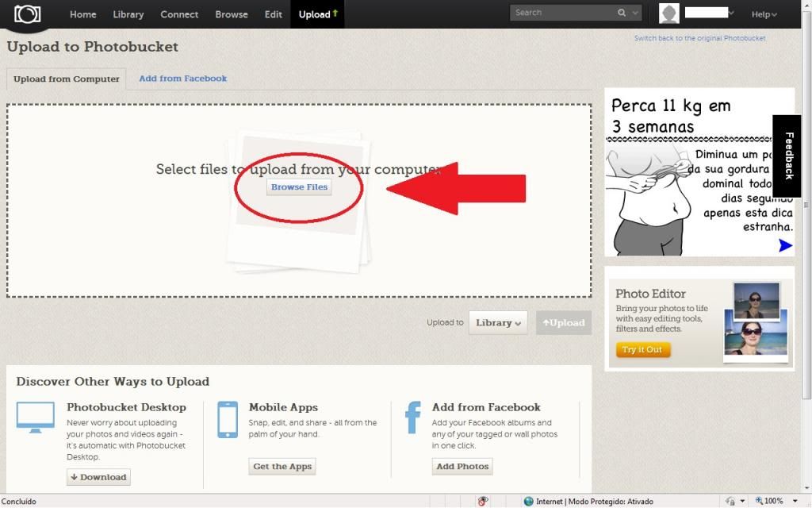Click the Mobile Apps phone icon
The height and width of the screenshot is (508, 812).
pyautogui.click(x=228, y=419)
